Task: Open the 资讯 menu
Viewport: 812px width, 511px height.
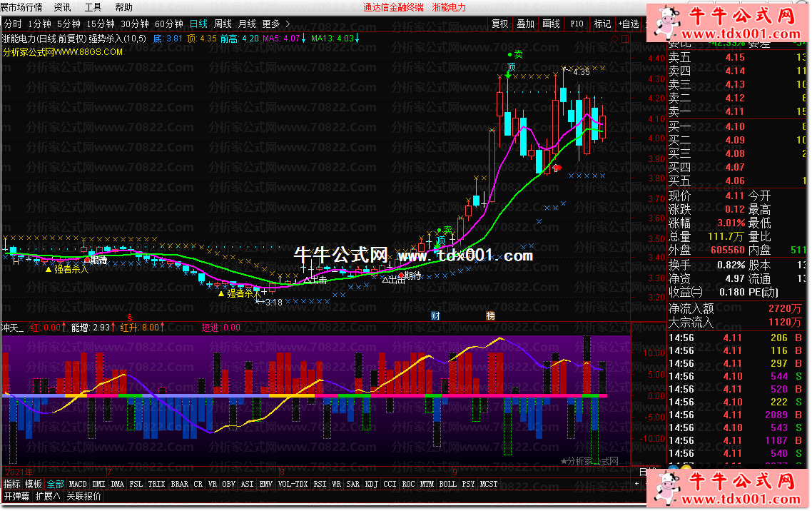Action: click(63, 7)
